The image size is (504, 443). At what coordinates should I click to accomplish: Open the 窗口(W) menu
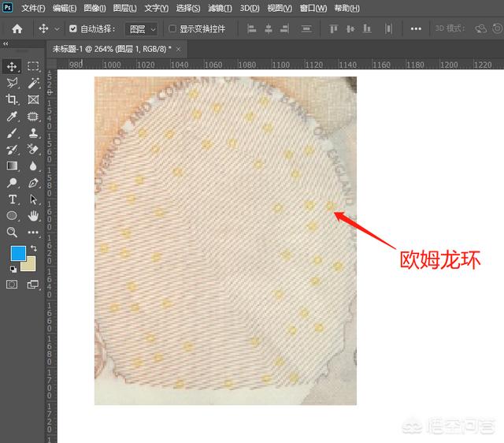(313, 8)
